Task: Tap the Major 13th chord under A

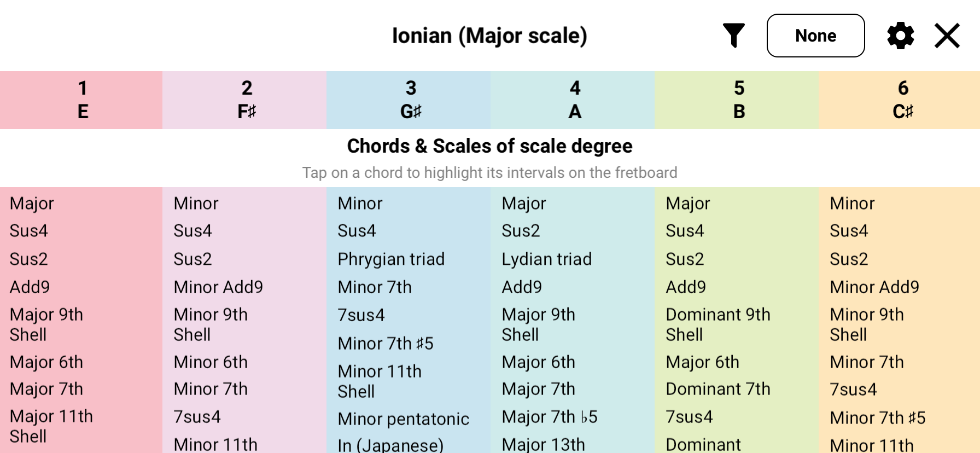Action: coord(543,444)
